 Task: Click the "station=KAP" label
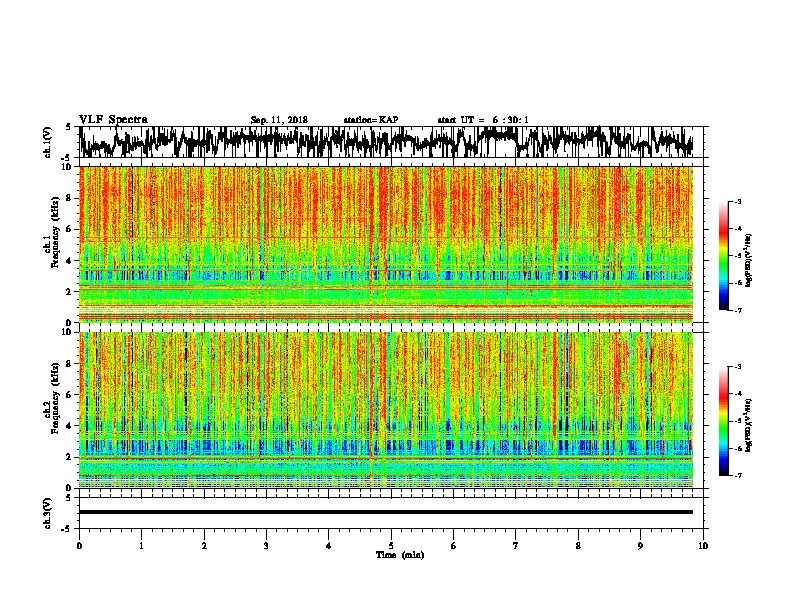pyautogui.click(x=371, y=120)
